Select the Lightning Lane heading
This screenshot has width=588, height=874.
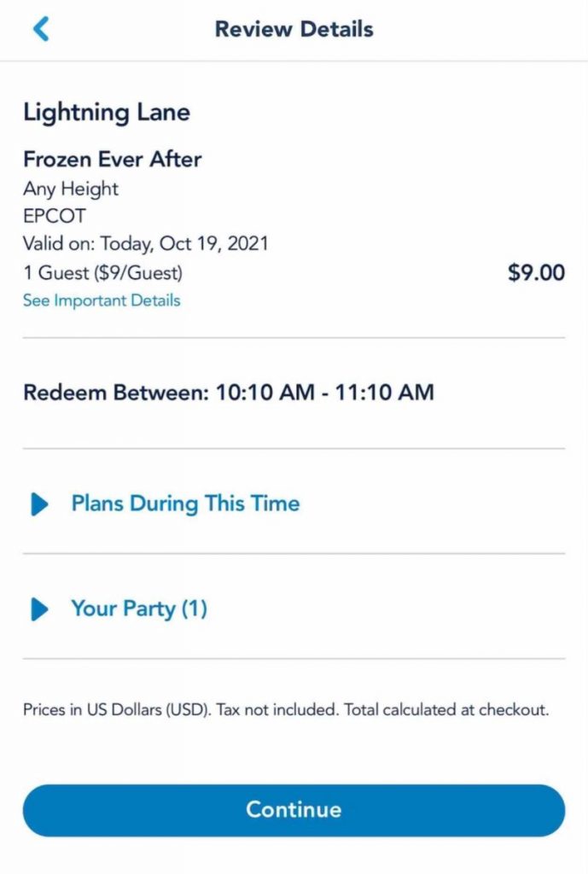(x=107, y=114)
